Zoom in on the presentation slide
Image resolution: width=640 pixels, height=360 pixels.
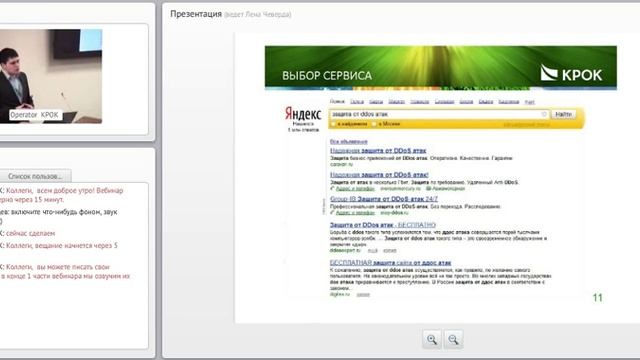point(432,339)
